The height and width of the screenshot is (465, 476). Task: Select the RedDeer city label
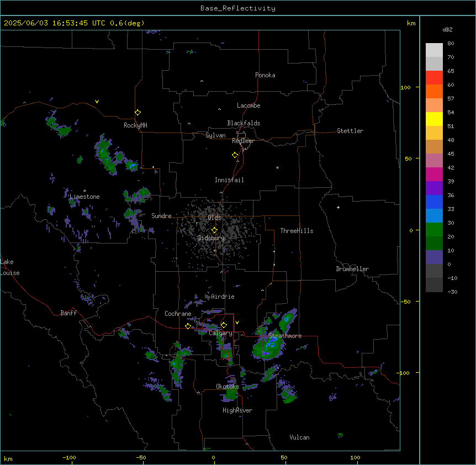pos(243,141)
